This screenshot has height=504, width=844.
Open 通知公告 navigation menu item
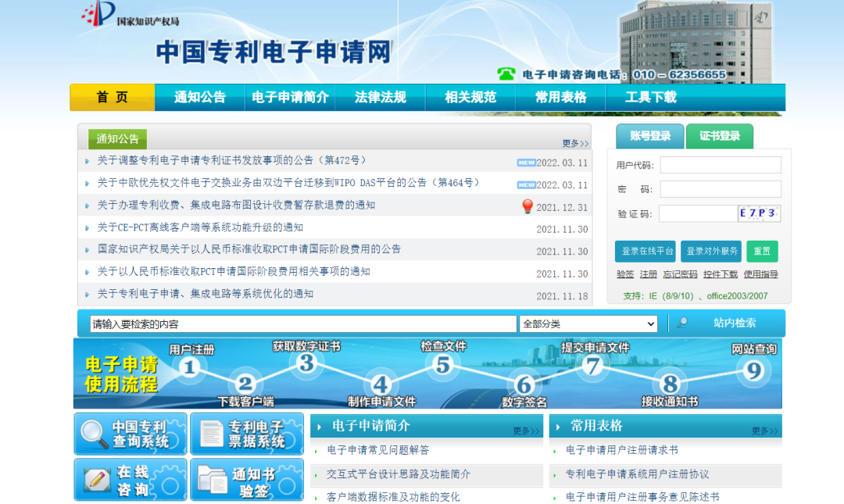[200, 98]
